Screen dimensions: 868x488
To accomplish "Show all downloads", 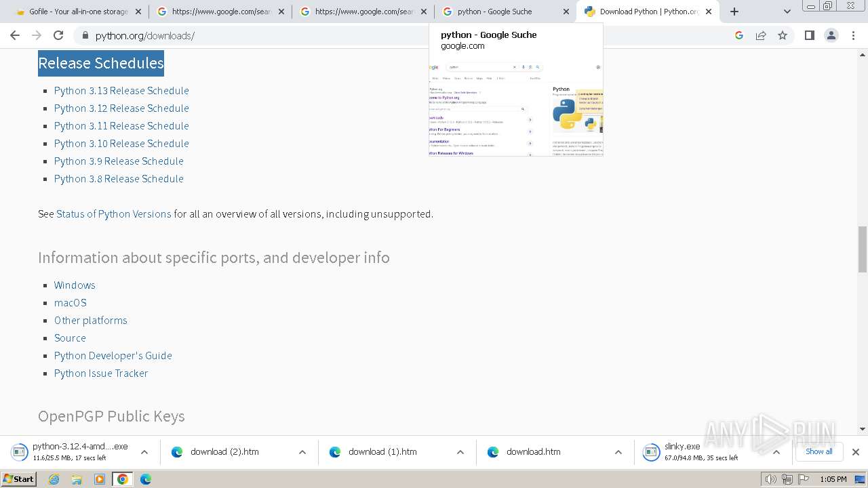I will tap(818, 451).
